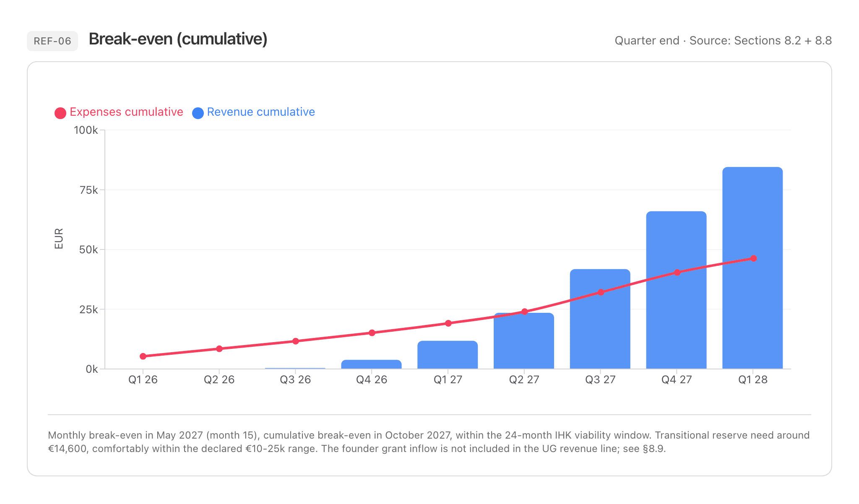The width and height of the screenshot is (859, 504).
Task: Select the Q1 28 revenue bar
Action: coord(752,268)
